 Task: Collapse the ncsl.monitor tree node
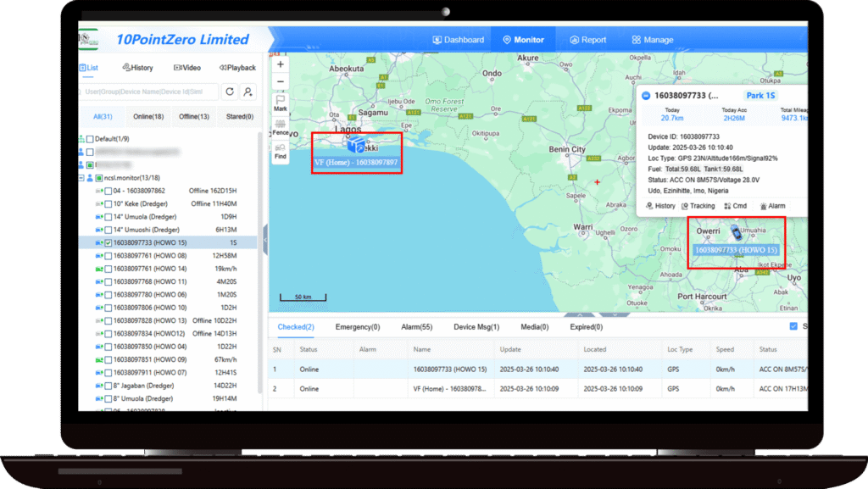(81, 178)
